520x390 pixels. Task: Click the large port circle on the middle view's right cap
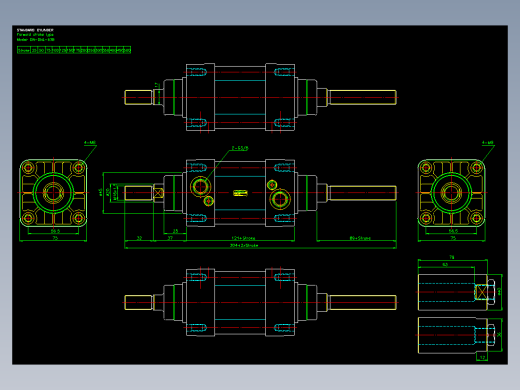pyautogui.click(x=280, y=199)
